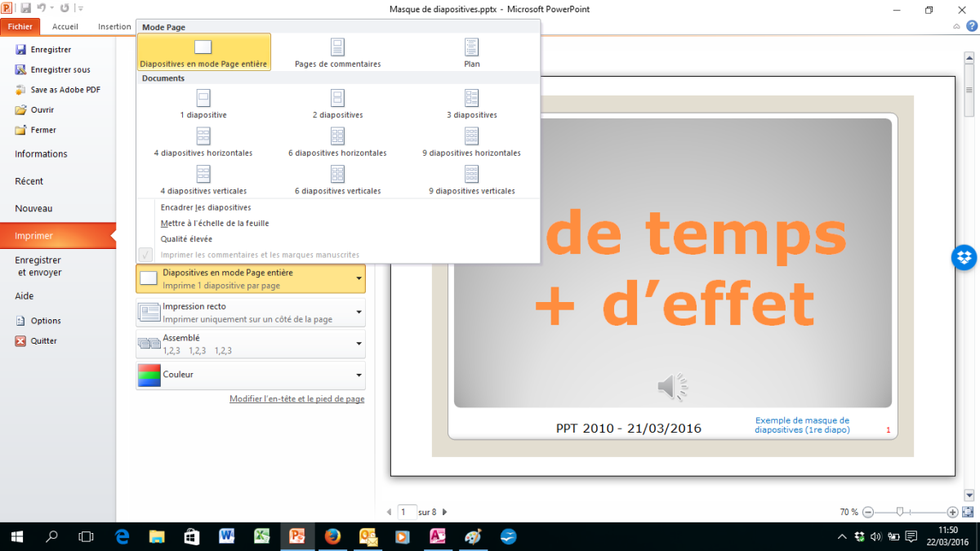The image size is (980, 551).
Task: Open the Assemblé collation dropdown
Action: pos(251,344)
